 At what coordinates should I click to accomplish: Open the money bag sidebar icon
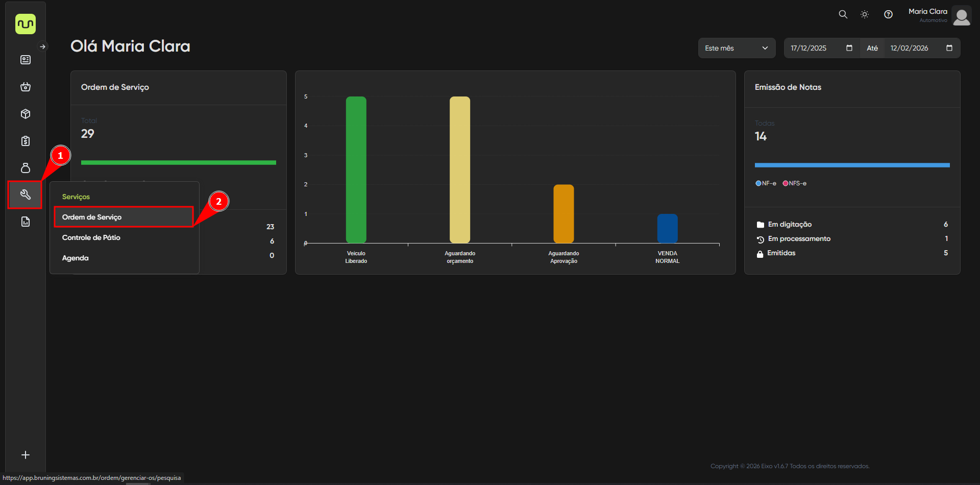pos(26,168)
